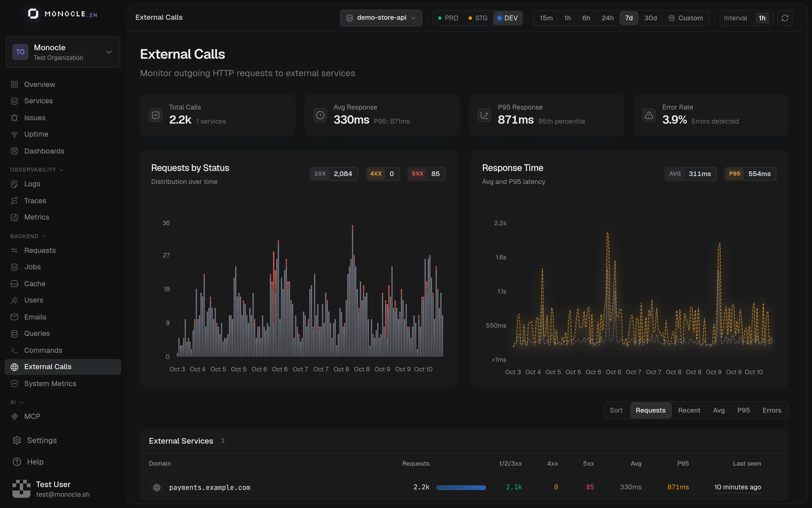The image size is (812, 508).
Task: Click the Monocle logo icon
Action: 33,14
